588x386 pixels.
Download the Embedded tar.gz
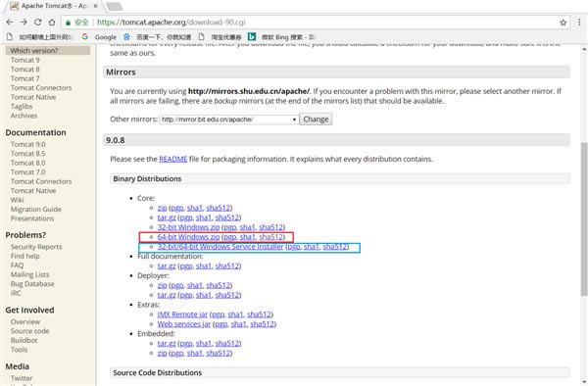coord(167,343)
